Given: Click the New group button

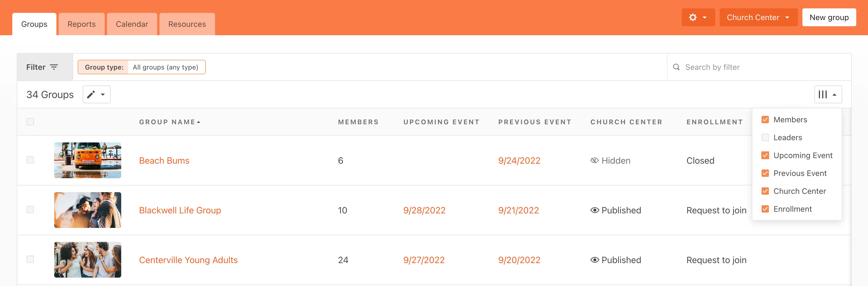Looking at the screenshot, I should (829, 18).
